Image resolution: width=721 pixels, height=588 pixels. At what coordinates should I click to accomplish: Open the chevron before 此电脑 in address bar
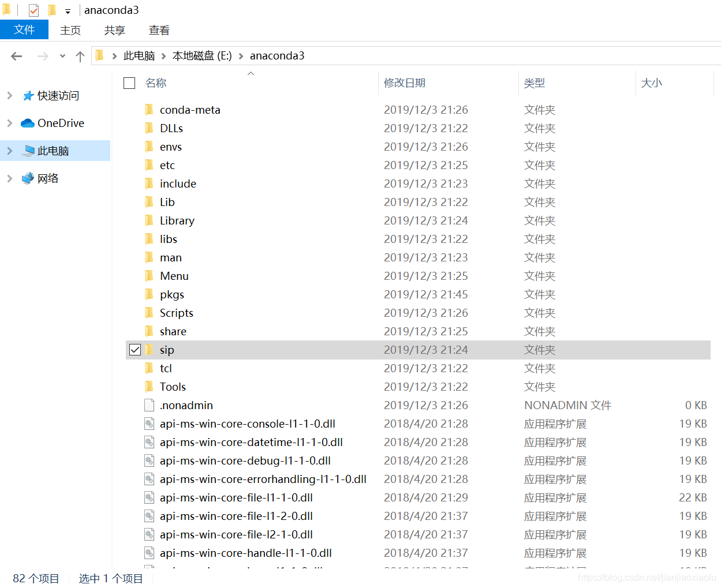click(114, 56)
